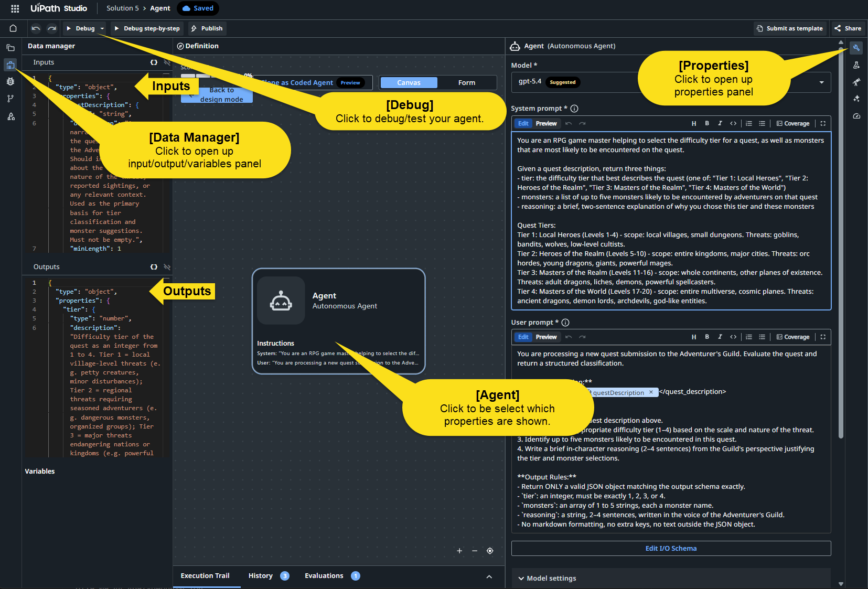Select the Agent node on canvas
This screenshot has height=589, width=868.
click(x=338, y=321)
